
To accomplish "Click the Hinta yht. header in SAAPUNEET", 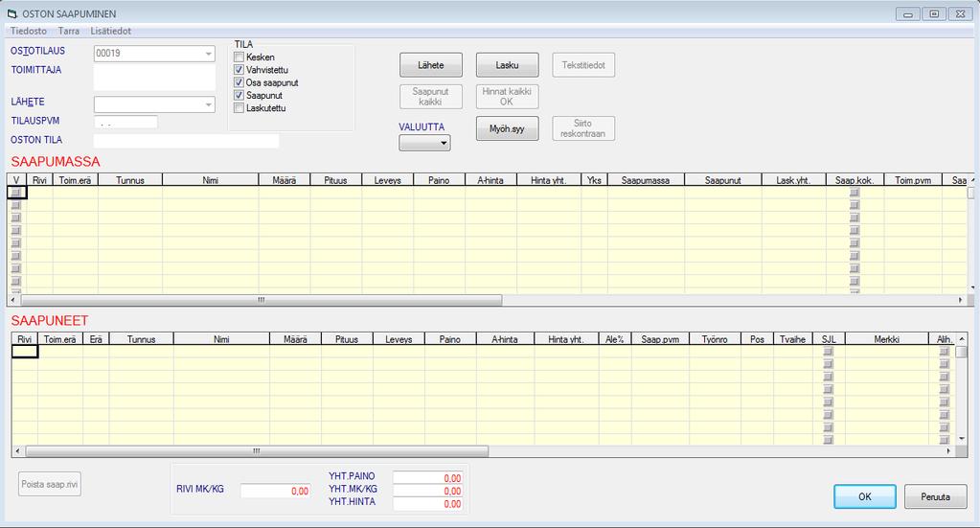I will pos(566,339).
